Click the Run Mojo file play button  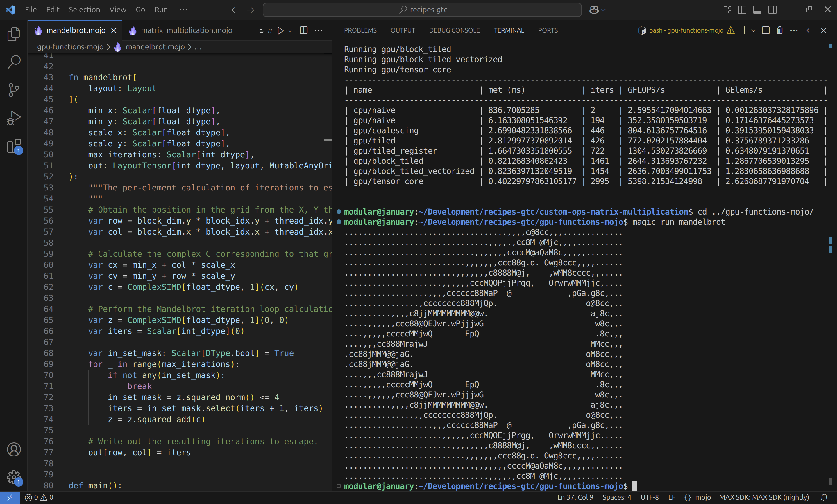(x=280, y=30)
